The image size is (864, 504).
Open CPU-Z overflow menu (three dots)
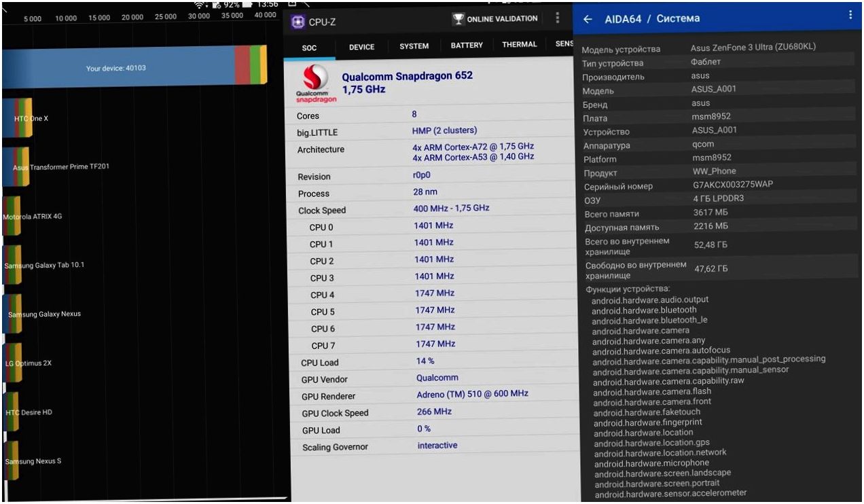click(x=557, y=18)
